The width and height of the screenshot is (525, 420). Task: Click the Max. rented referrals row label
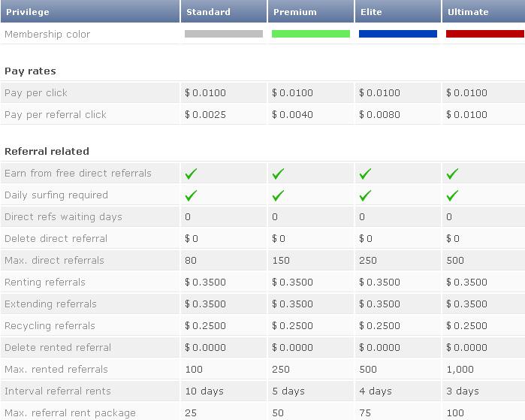(x=56, y=370)
